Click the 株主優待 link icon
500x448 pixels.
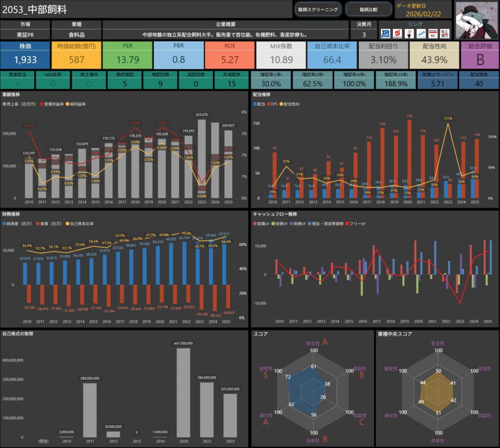point(443,33)
